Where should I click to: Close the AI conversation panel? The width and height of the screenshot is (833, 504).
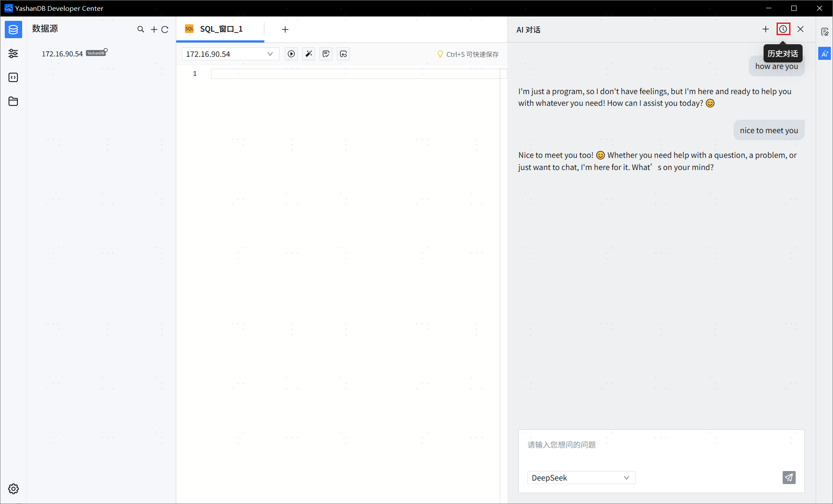coord(800,29)
